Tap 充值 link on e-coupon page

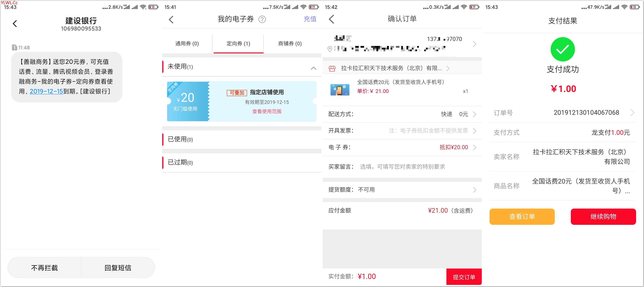(x=310, y=19)
